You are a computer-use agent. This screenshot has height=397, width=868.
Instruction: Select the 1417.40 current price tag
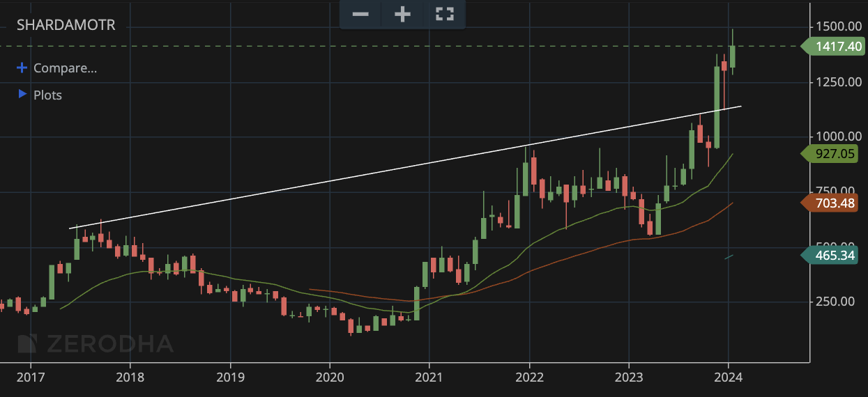pos(833,47)
